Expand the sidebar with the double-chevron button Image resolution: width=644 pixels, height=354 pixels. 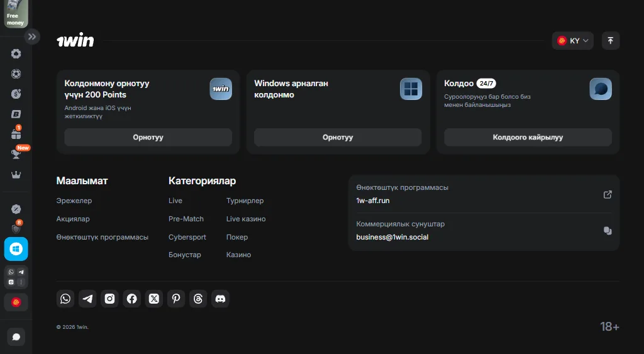click(32, 36)
